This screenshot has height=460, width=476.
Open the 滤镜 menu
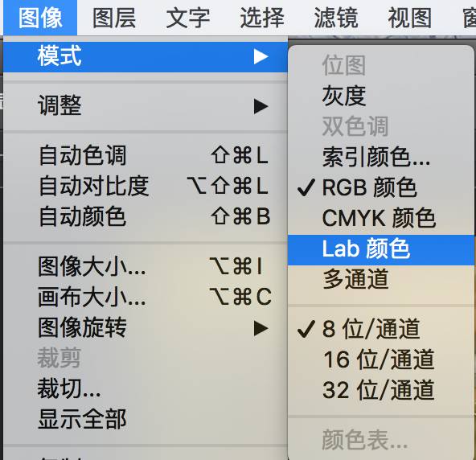336,18
